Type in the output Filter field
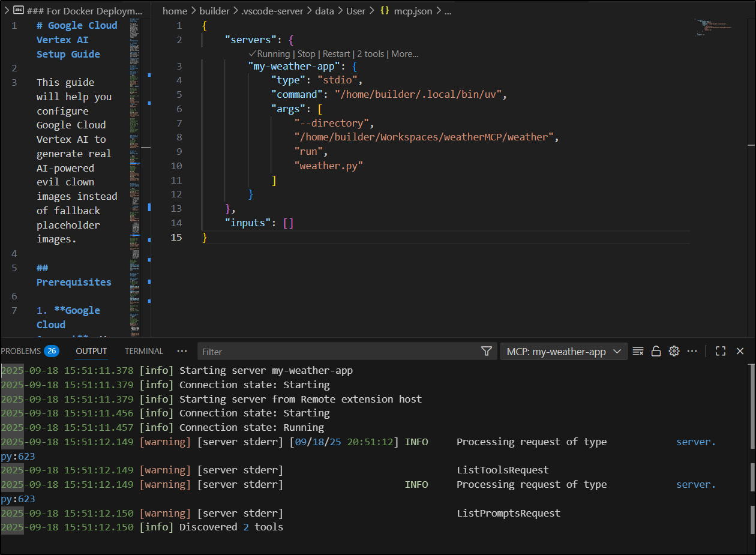 point(336,352)
